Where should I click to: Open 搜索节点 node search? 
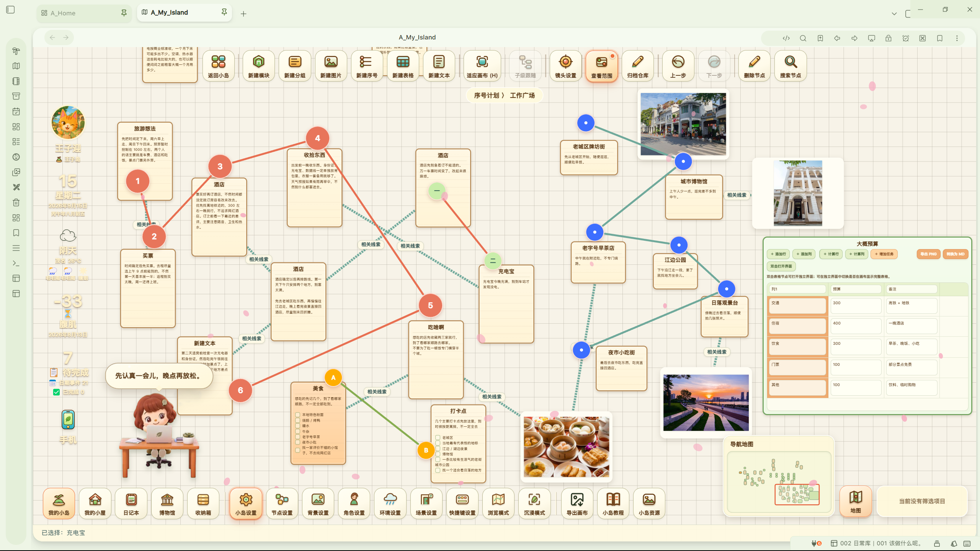click(791, 65)
